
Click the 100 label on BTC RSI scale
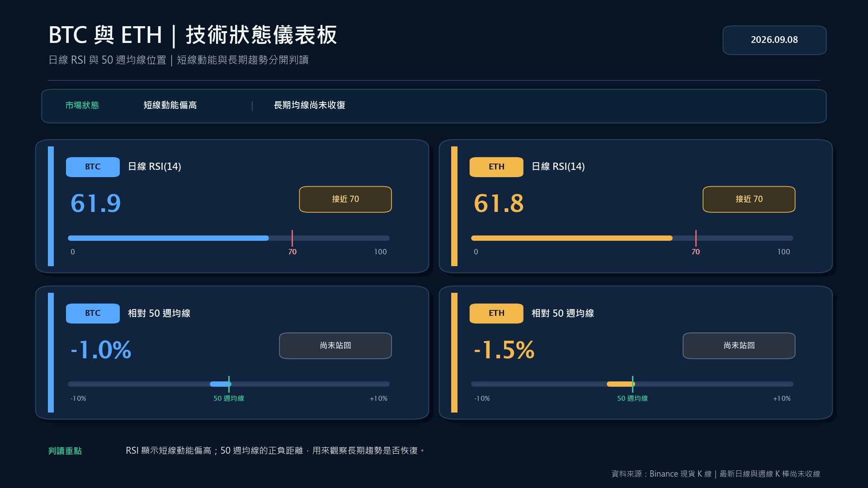click(381, 252)
